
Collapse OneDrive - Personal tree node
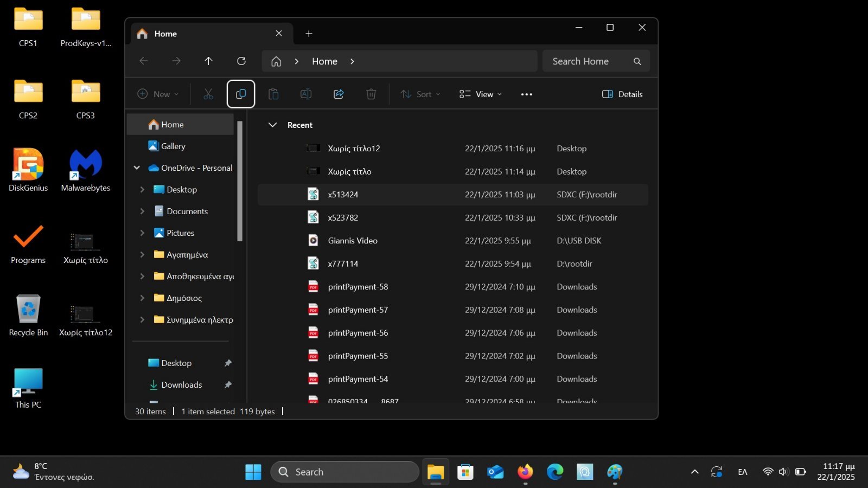137,168
